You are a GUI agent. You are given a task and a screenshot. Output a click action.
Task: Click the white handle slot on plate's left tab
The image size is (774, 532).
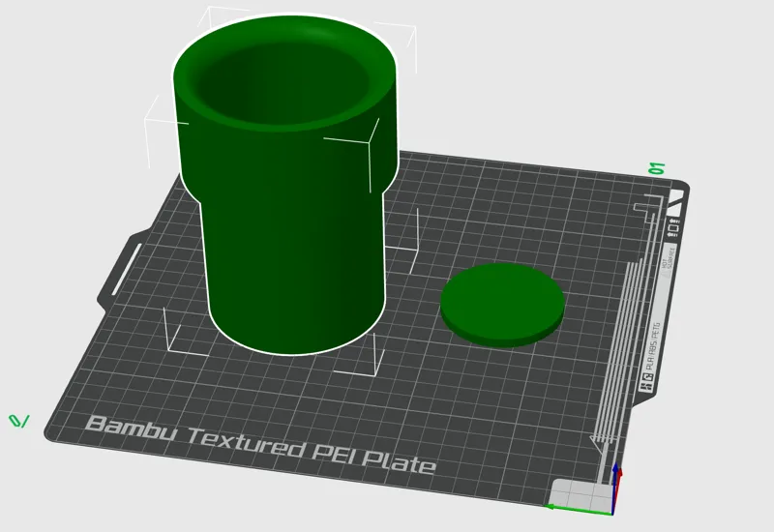click(127, 269)
